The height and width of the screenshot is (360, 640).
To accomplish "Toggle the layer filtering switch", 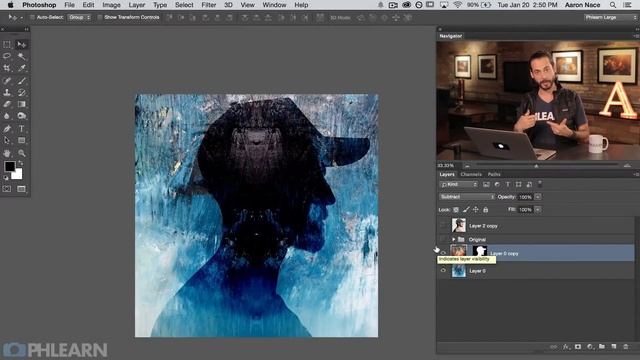I will [540, 184].
